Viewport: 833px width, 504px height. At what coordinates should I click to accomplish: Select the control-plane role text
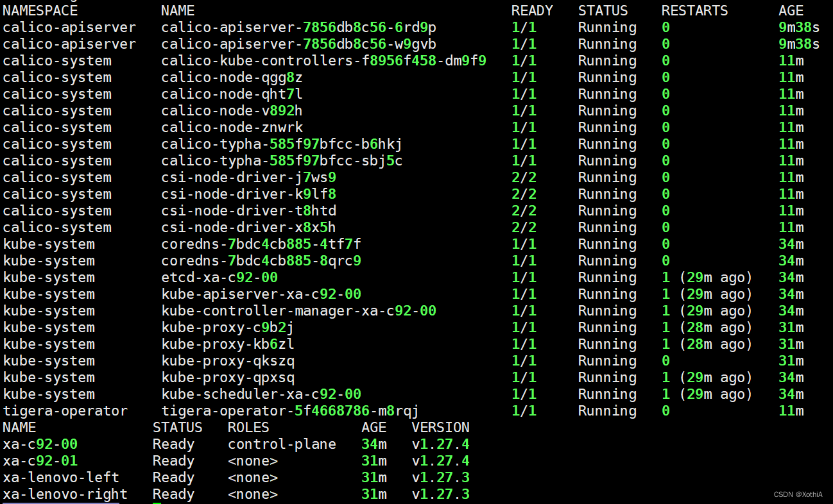coord(282,444)
